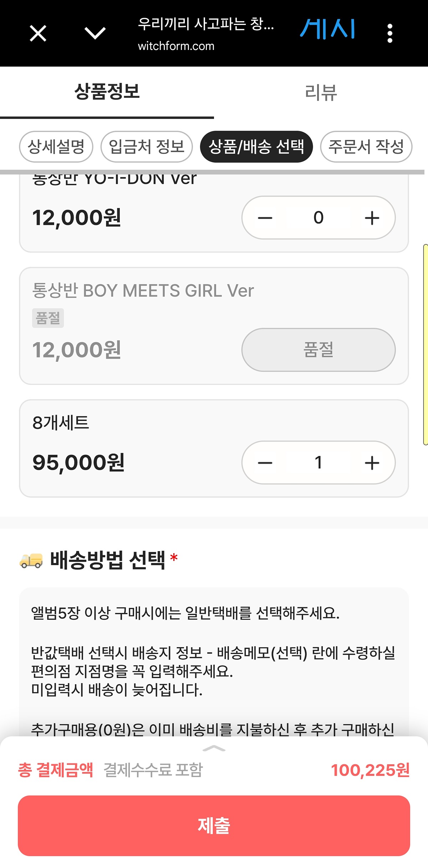Jump to 입금처 정보 section chip
428x868 pixels.
[147, 147]
